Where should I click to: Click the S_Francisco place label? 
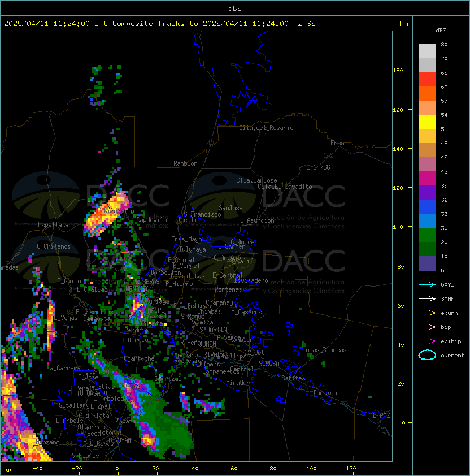(202, 214)
